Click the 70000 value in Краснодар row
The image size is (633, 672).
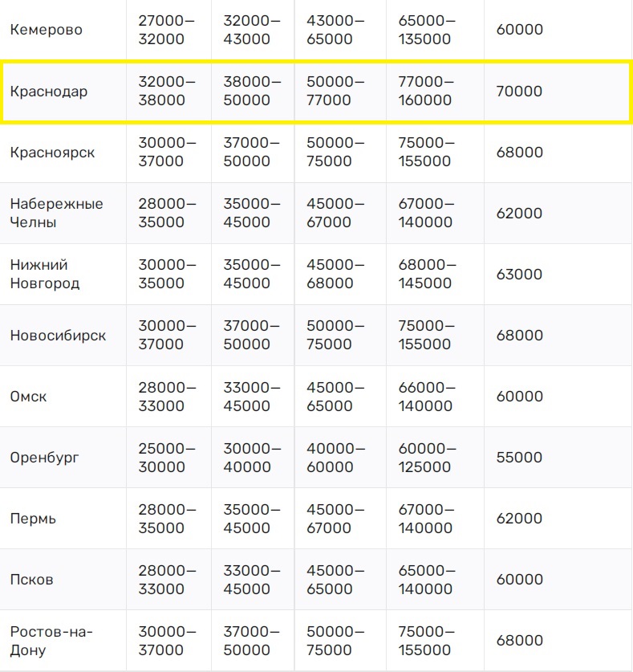coord(519,92)
